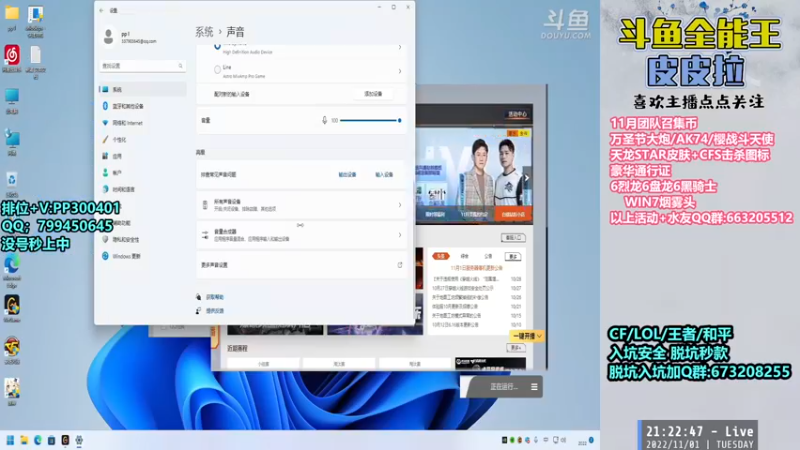The width and height of the screenshot is (800, 450).
Task: Switch to the 公告 tab in launcher
Action: pyautogui.click(x=488, y=256)
